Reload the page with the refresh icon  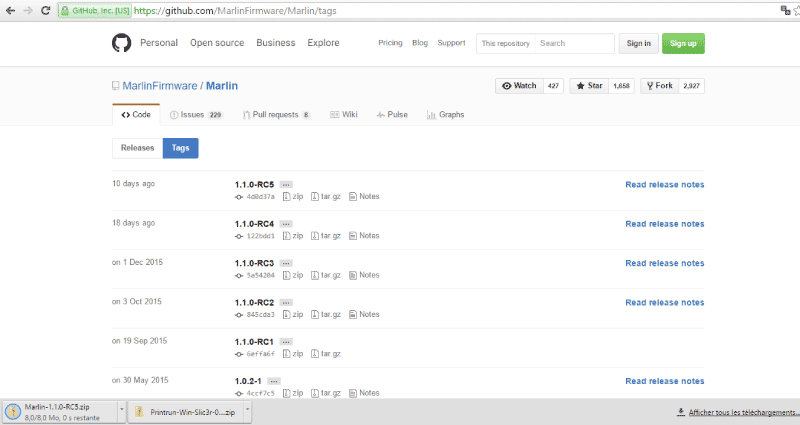tap(45, 11)
